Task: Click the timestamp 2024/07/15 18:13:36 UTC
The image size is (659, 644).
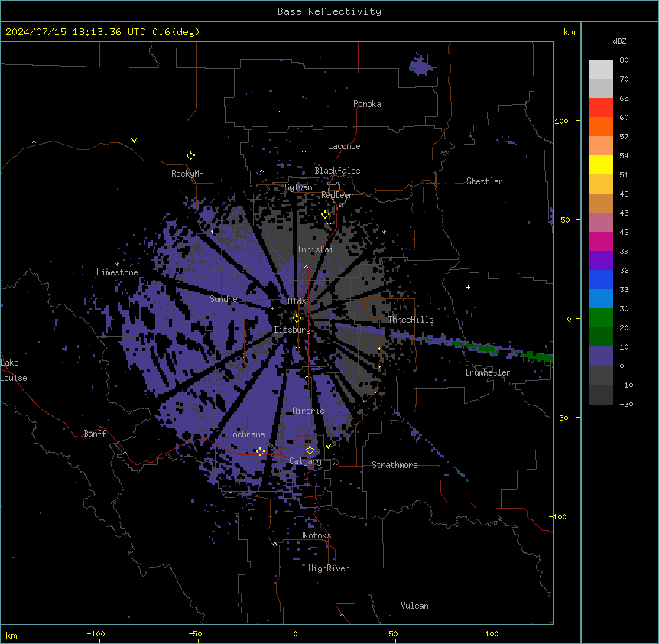Action: click(x=76, y=32)
